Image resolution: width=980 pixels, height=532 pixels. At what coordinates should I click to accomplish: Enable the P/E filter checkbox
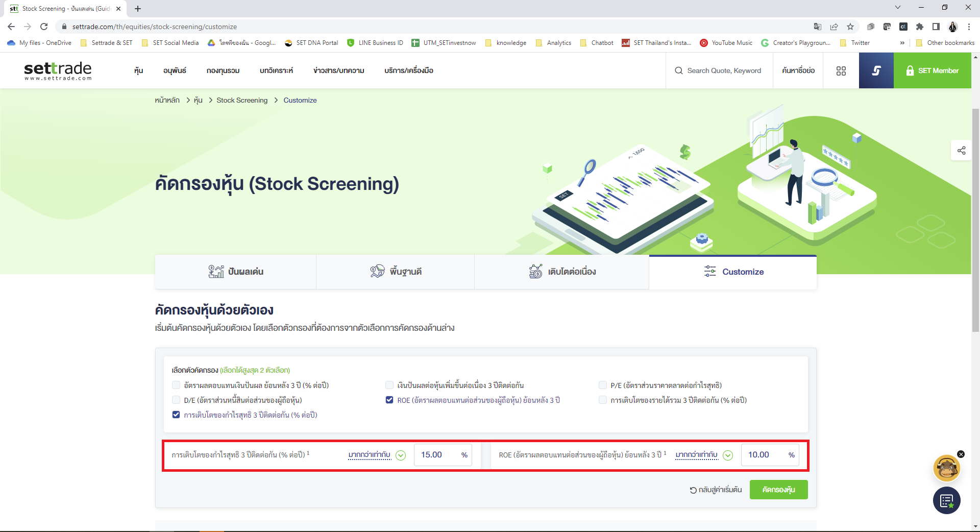click(603, 385)
